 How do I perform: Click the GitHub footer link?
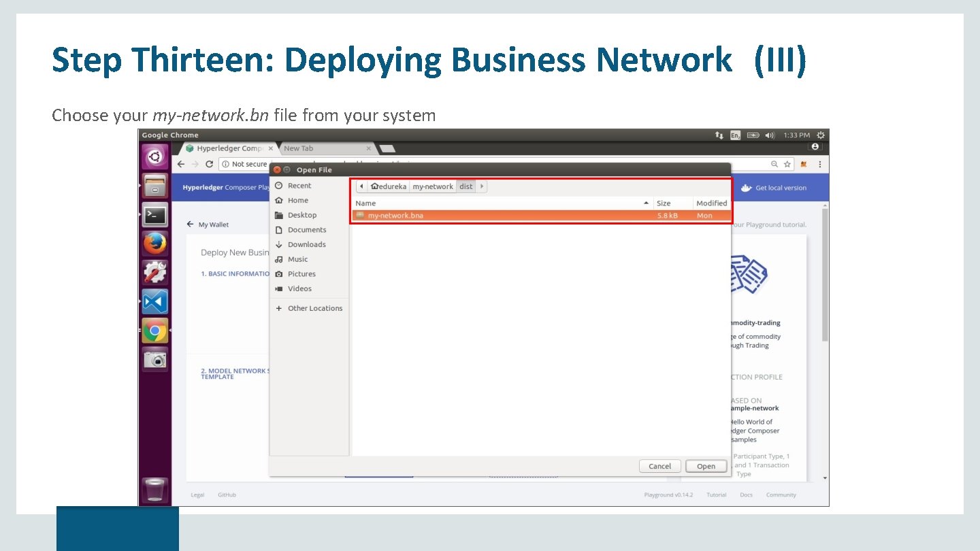[227, 495]
